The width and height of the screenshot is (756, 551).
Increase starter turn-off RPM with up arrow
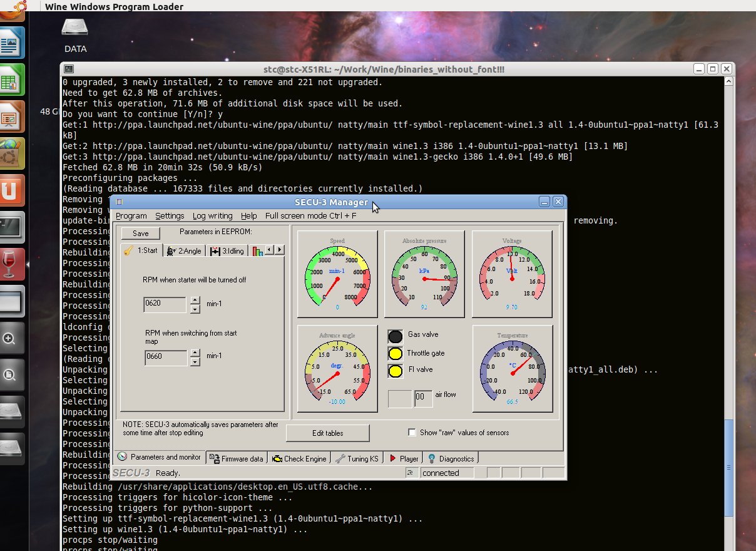tap(195, 301)
